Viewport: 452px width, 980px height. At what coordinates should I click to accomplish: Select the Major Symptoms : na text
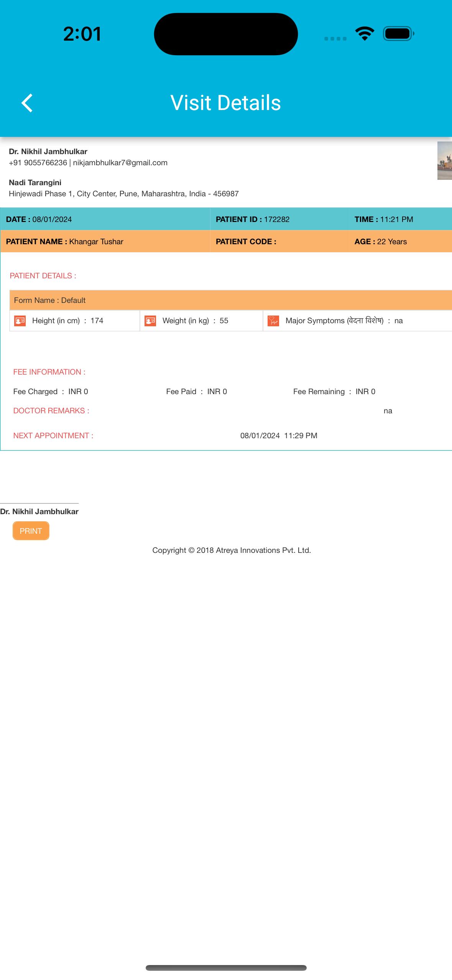[344, 321]
